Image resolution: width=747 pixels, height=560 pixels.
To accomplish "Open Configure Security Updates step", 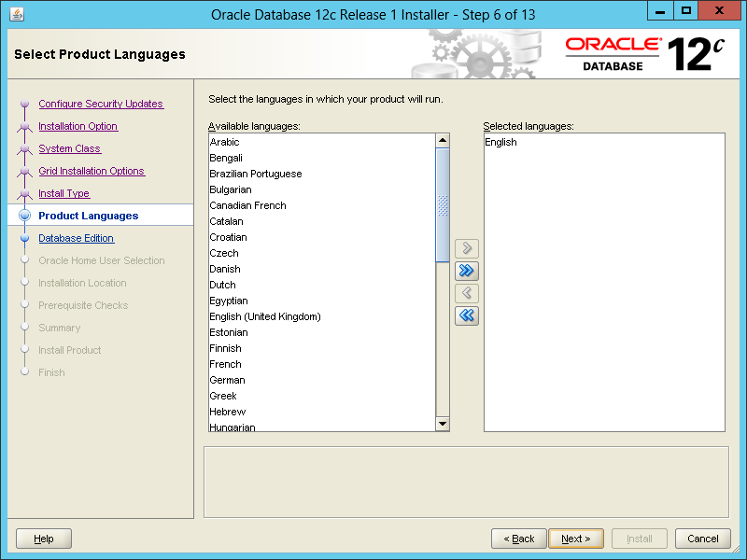I will (x=101, y=104).
